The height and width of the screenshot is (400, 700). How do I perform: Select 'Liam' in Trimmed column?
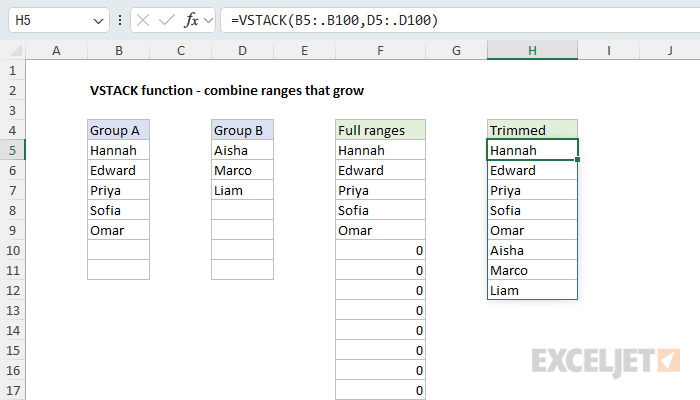coord(532,290)
